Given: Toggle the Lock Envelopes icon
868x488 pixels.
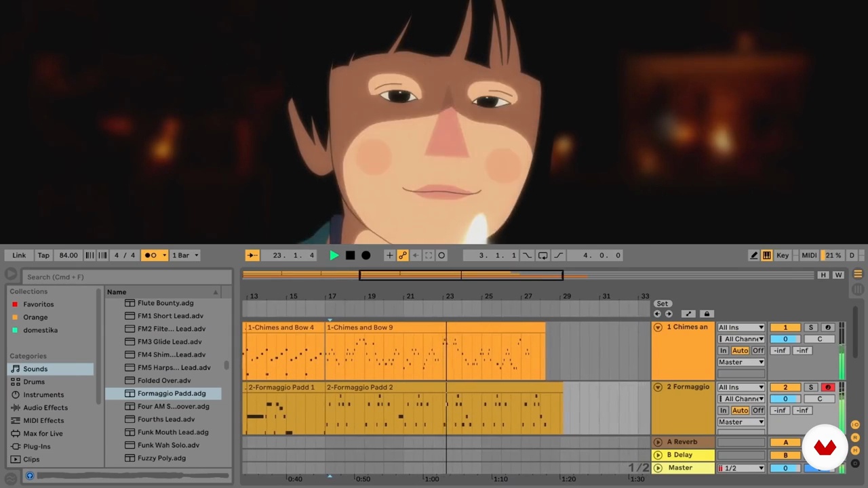Looking at the screenshot, I should [707, 314].
